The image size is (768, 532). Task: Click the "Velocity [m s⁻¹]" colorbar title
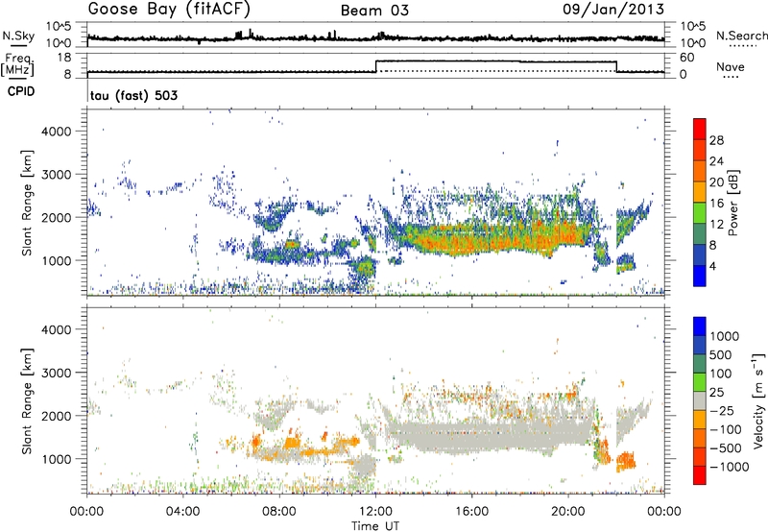(x=758, y=400)
